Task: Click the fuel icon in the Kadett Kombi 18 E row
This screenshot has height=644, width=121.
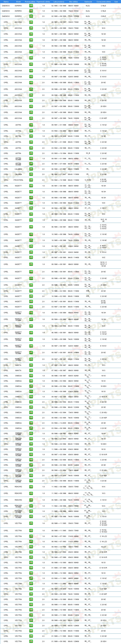Action: (x=31, y=326)
